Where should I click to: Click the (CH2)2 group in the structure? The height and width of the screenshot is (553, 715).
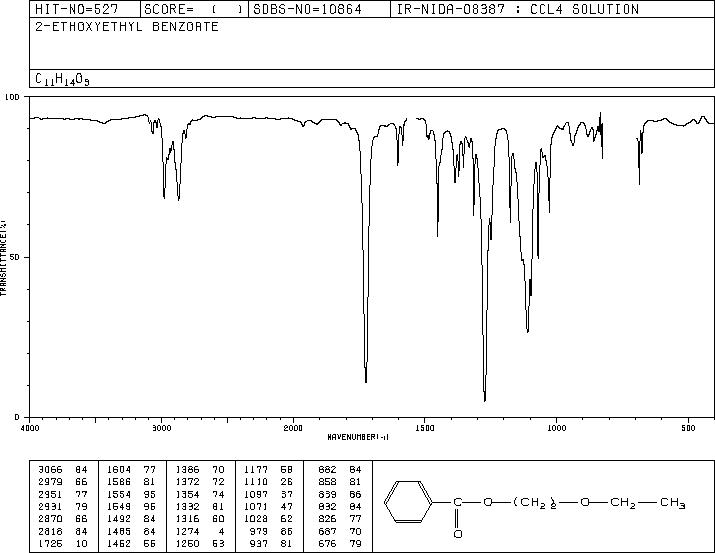click(x=534, y=503)
